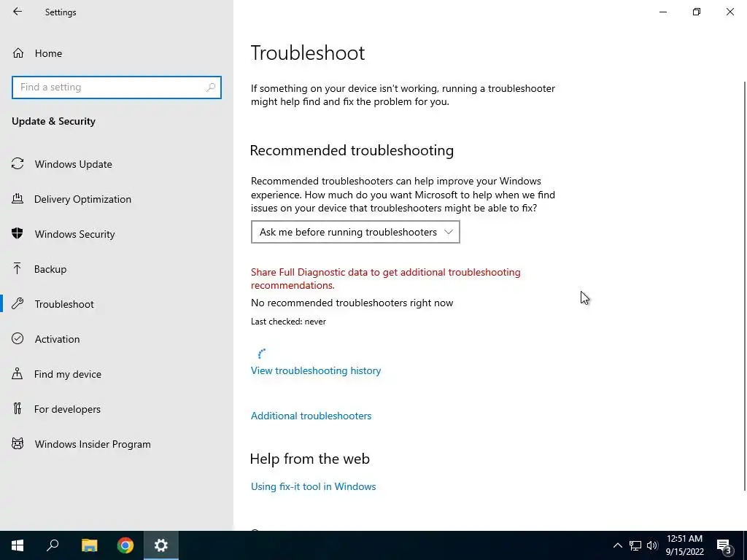This screenshot has width=747, height=560.
Task: Click the Backup arrow icon
Action: click(18, 268)
